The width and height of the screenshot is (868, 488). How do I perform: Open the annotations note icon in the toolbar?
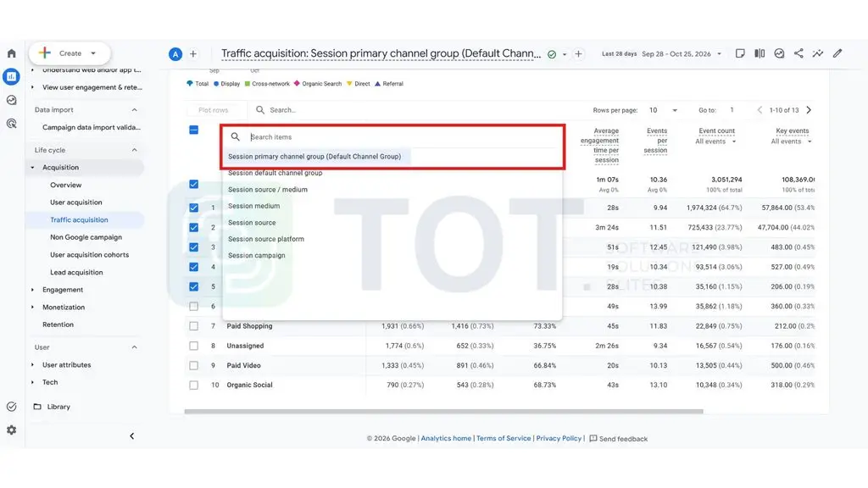pos(740,53)
